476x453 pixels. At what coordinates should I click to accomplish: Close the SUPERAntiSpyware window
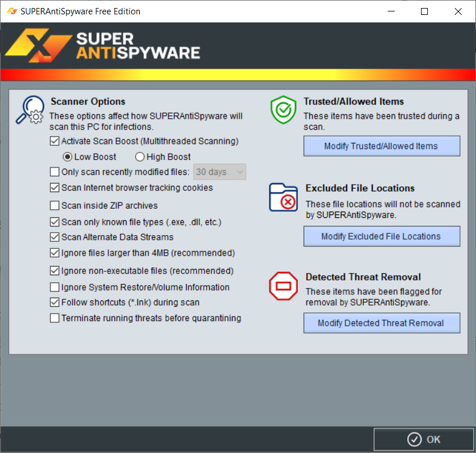(458, 11)
